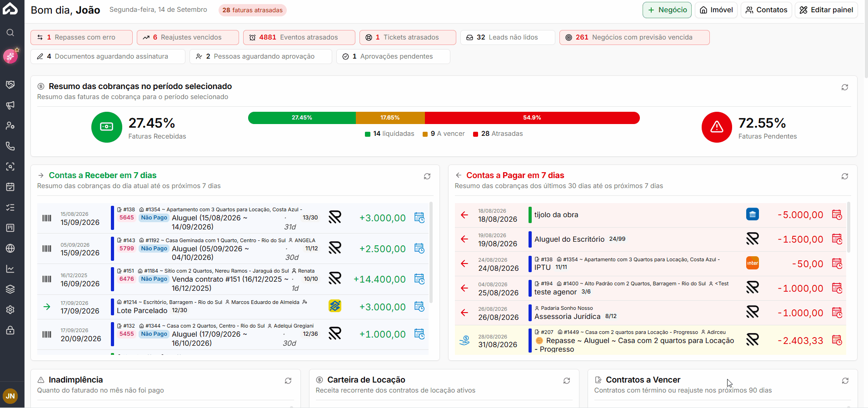
Task: Select the Lote Parcelado 12/30 row
Action: [x=233, y=307]
